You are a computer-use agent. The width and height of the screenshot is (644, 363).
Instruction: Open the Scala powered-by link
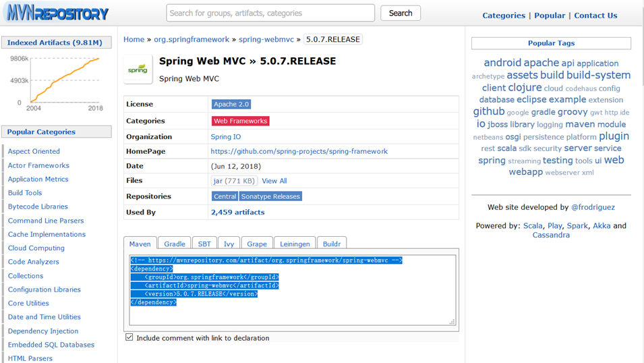(533, 225)
